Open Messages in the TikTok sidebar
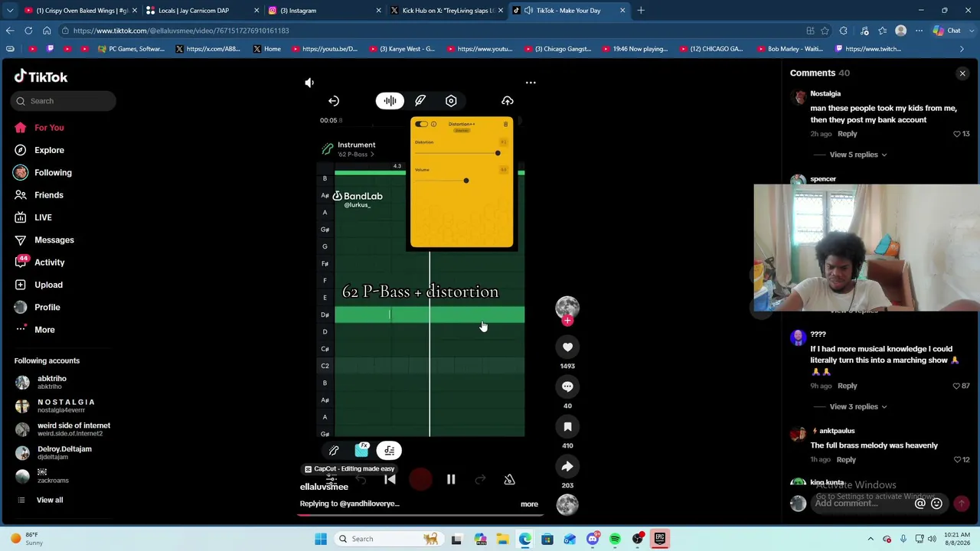980x551 pixels. point(54,240)
